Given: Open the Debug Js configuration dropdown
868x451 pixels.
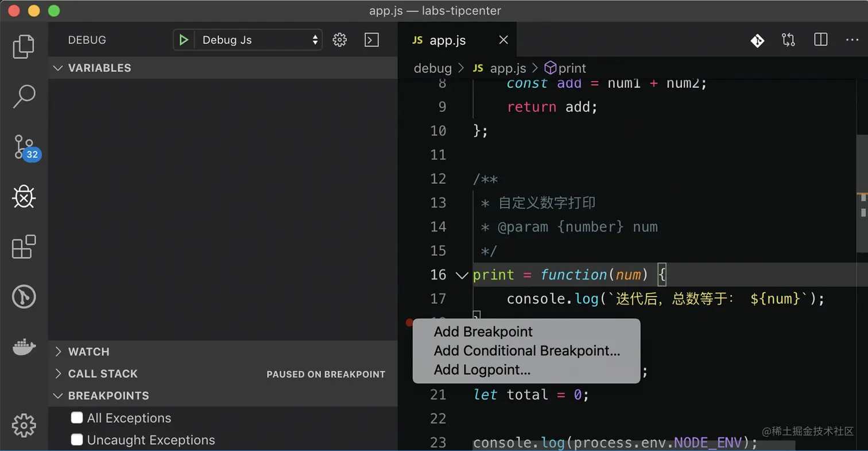Looking at the screenshot, I should tap(258, 40).
